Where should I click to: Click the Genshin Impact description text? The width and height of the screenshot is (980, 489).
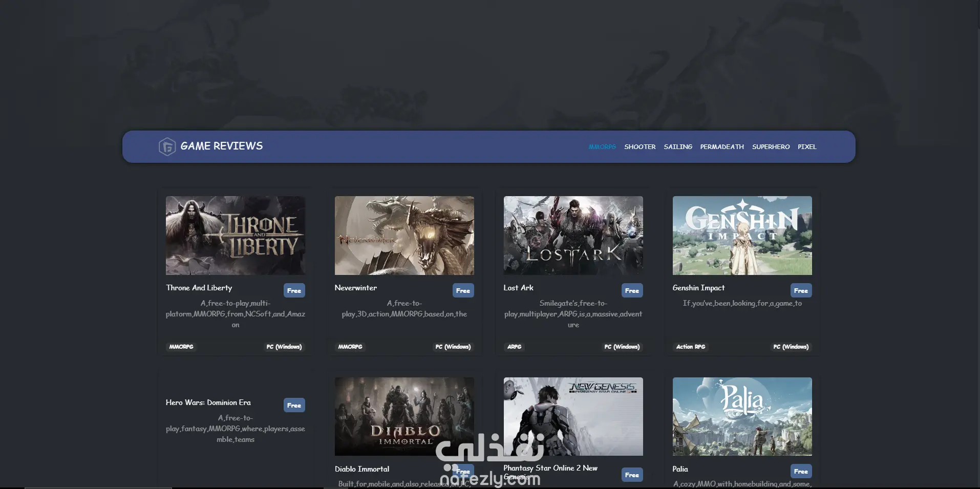[742, 303]
